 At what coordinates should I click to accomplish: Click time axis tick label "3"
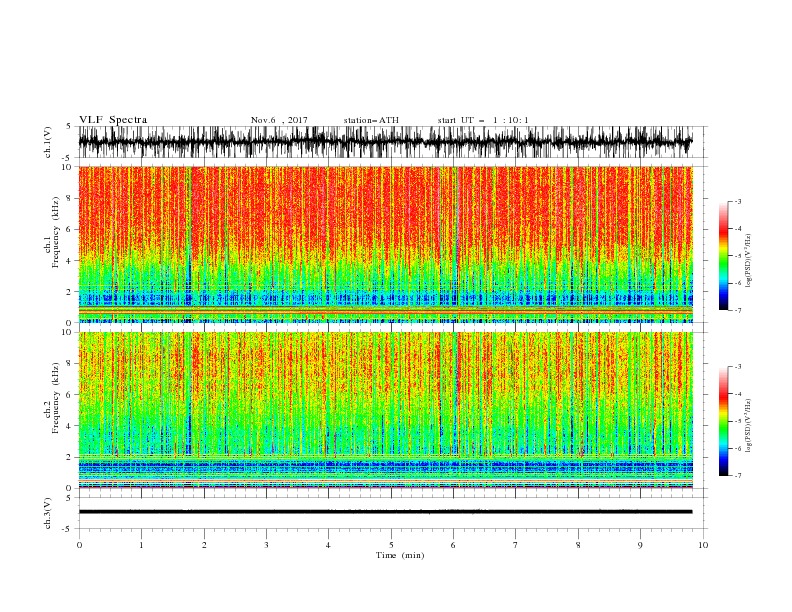pos(266,545)
